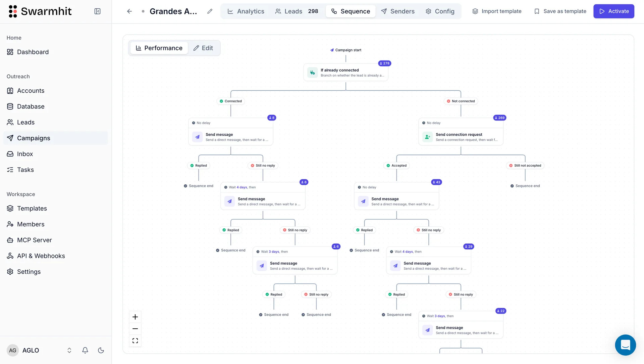
Task: Open Templates in sidebar
Action: [x=55, y=209]
